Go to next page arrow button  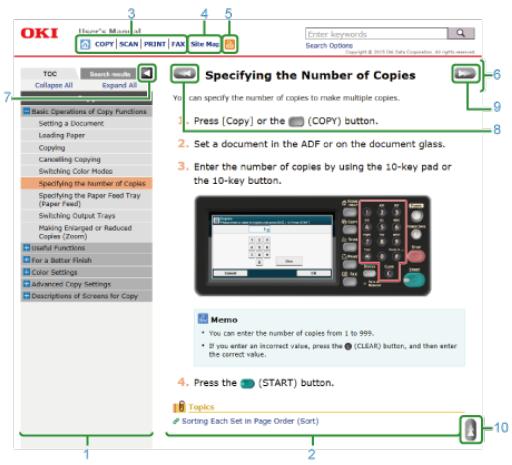point(466,73)
